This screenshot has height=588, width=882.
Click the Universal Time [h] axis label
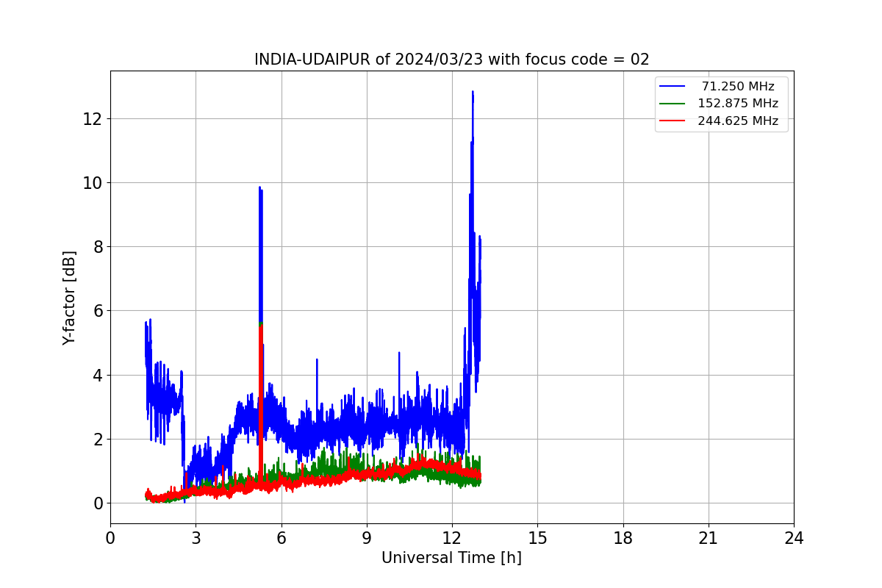[x=451, y=558]
